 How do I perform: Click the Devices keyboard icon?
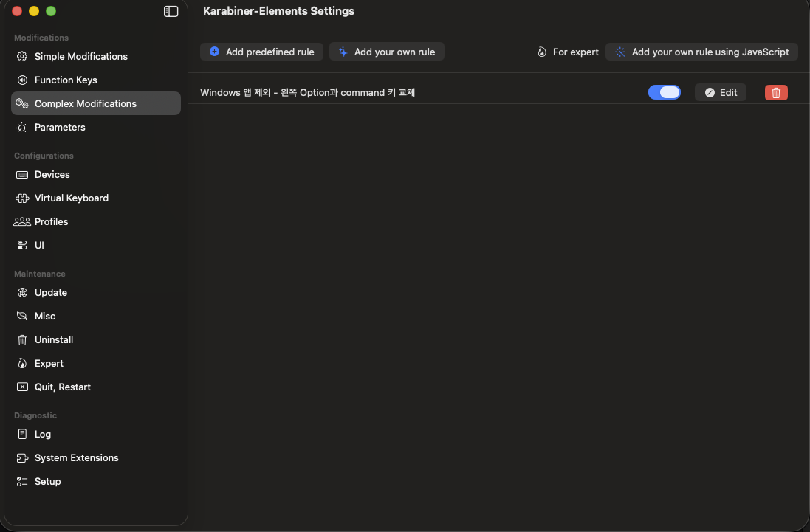[21, 175]
